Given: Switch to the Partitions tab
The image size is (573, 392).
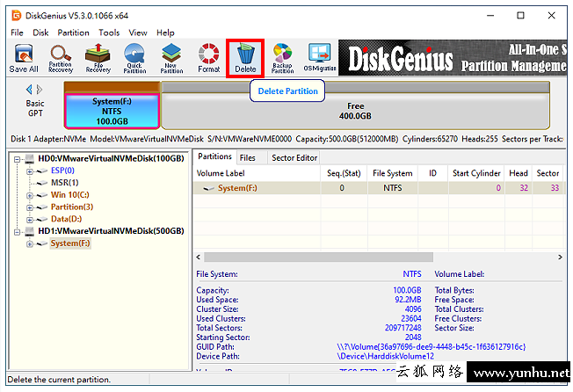Looking at the screenshot, I should (x=214, y=156).
